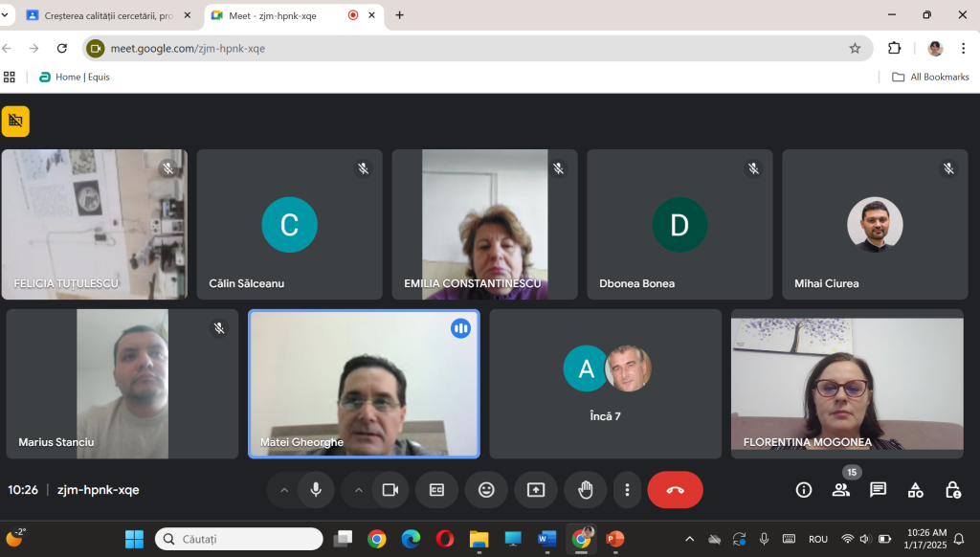
Task: Open host controls lock icon
Action: [x=953, y=490]
